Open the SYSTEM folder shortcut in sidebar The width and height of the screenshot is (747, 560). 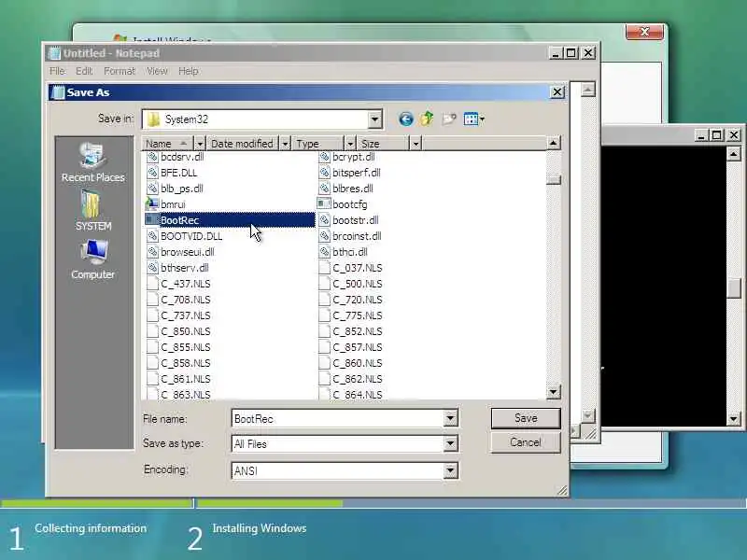(x=92, y=211)
